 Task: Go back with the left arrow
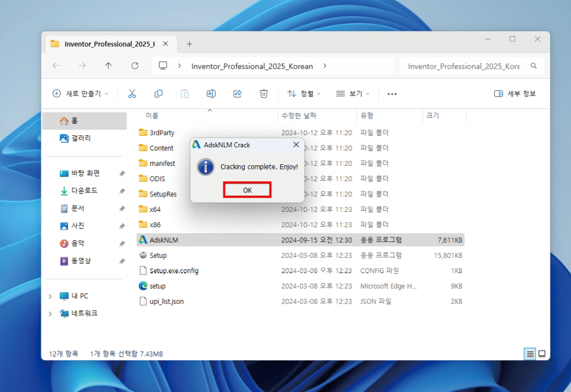[56, 66]
